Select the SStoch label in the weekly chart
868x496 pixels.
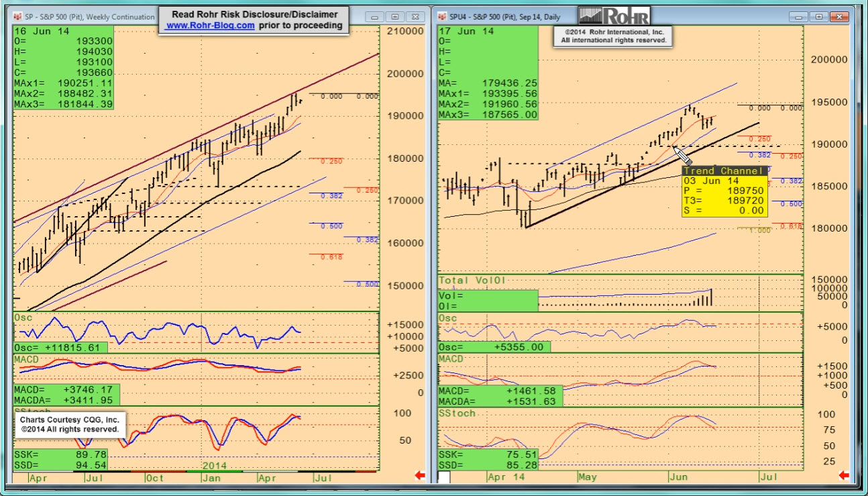(x=29, y=411)
